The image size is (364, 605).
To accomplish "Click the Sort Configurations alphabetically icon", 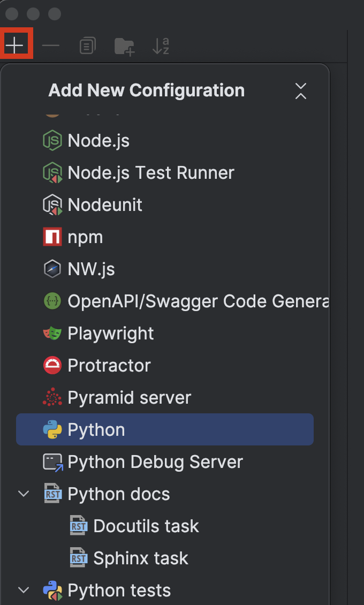I will 161,46.
